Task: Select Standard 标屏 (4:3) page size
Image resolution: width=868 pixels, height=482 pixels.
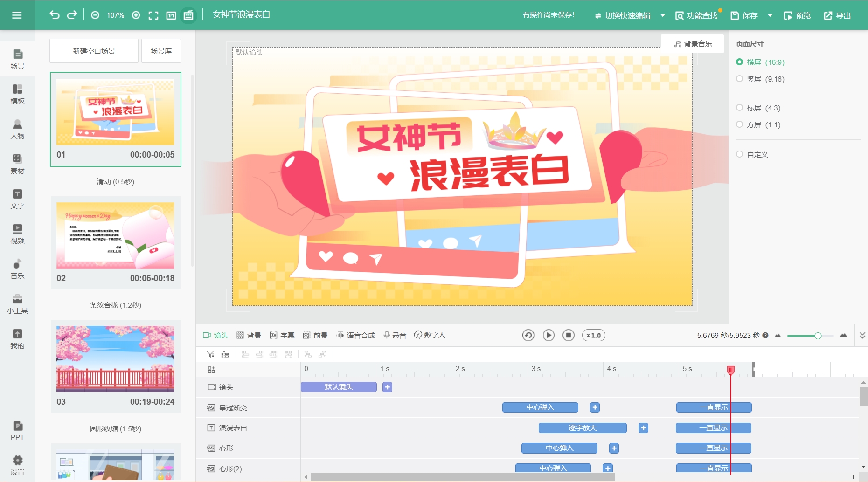Action: (x=758, y=108)
